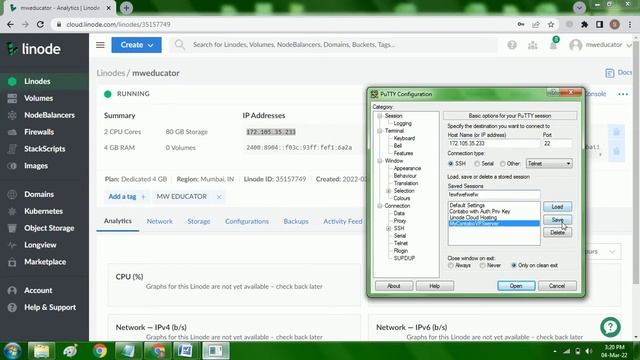The height and width of the screenshot is (360, 640).
Task: Open the Windows Start menu
Action: (12, 351)
